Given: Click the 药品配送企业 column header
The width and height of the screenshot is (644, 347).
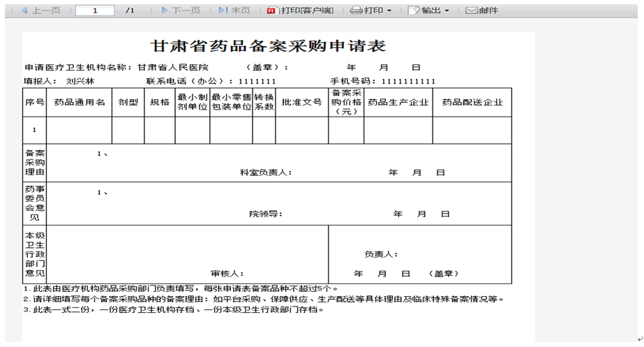Looking at the screenshot, I should [x=472, y=102].
